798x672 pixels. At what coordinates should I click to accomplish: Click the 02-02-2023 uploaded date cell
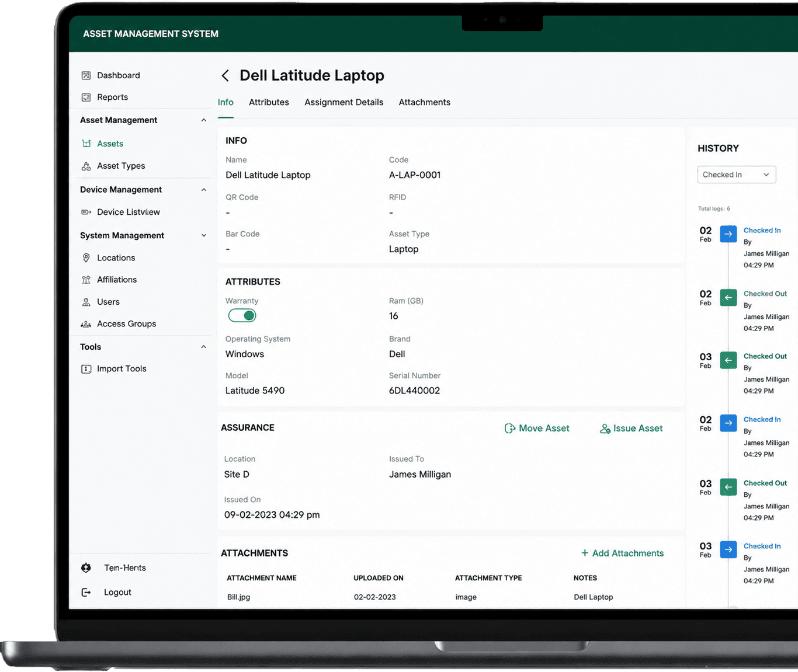pos(375,597)
